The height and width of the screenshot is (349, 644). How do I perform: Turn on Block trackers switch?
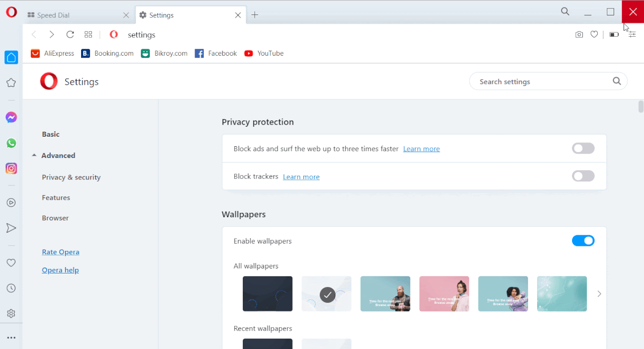coord(583,176)
